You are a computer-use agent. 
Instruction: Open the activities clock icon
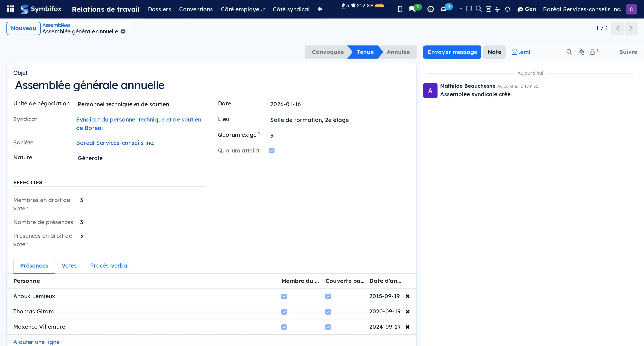tap(430, 9)
